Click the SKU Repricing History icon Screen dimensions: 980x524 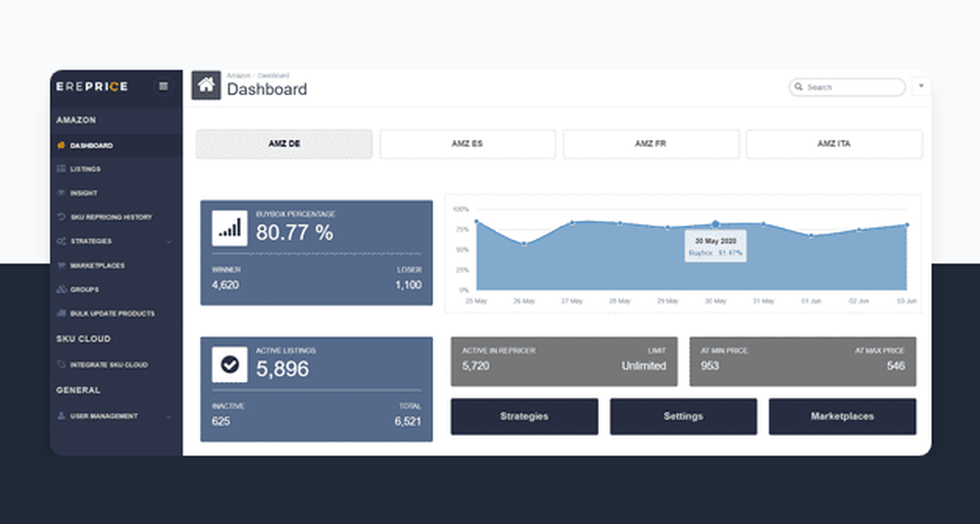(61, 216)
